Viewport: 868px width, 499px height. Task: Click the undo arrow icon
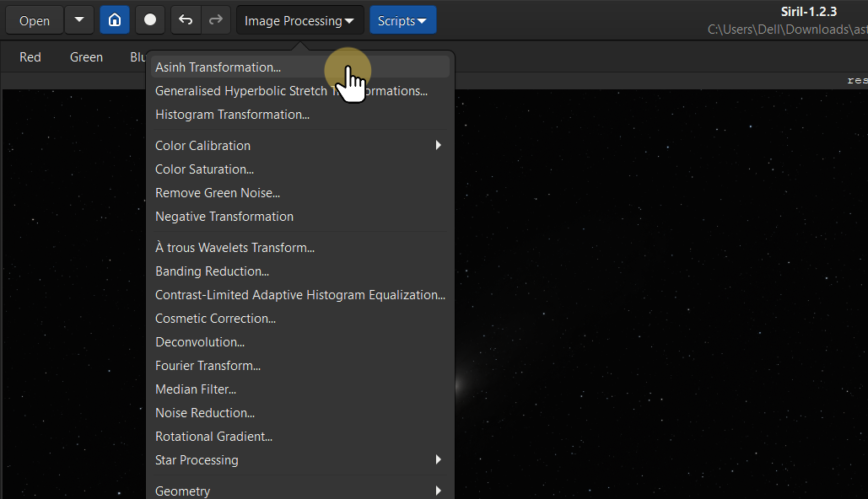(186, 20)
